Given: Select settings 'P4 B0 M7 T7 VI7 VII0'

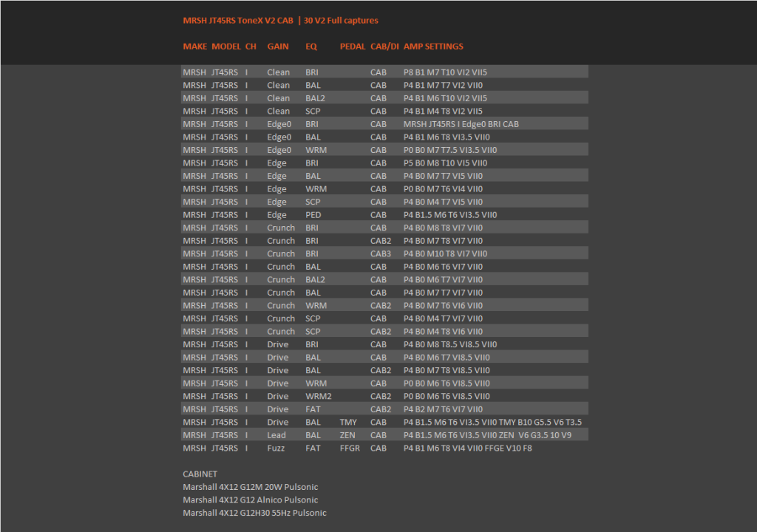Looking at the screenshot, I should (444, 293).
